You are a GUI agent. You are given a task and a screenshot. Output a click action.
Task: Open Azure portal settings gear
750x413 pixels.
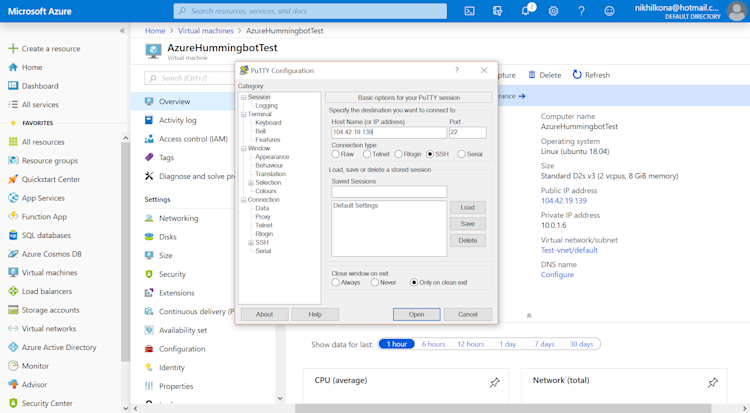click(x=553, y=11)
